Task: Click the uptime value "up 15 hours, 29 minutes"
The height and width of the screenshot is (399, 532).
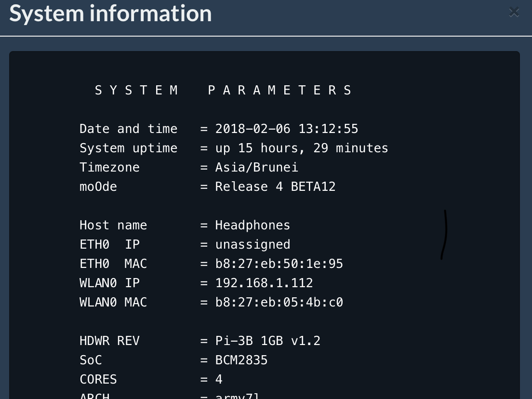Action: coord(302,148)
